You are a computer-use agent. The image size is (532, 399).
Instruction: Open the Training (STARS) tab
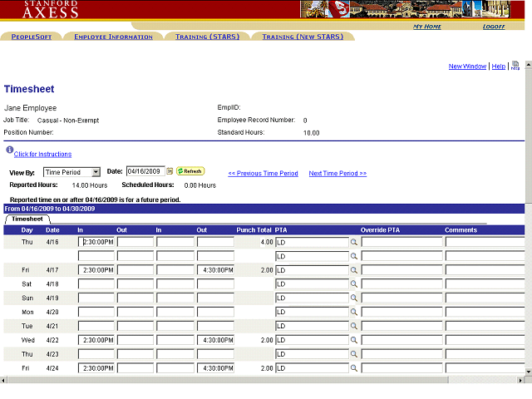pyautogui.click(x=207, y=37)
